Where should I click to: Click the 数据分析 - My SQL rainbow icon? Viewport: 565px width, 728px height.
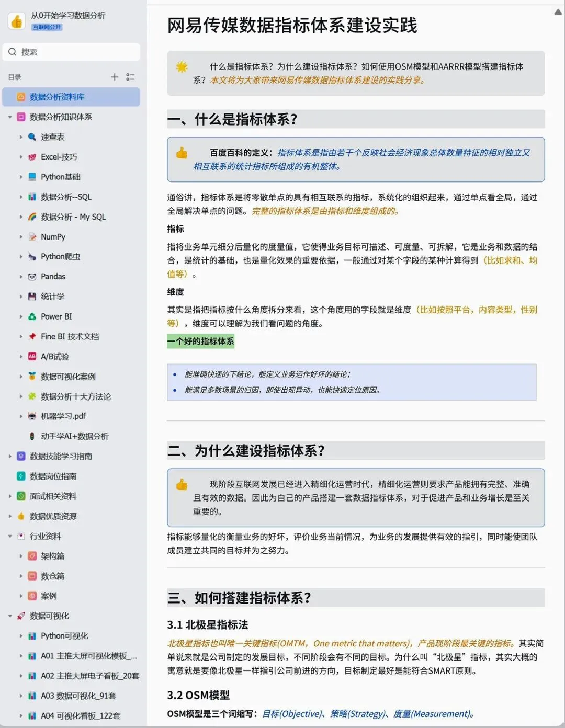(32, 217)
